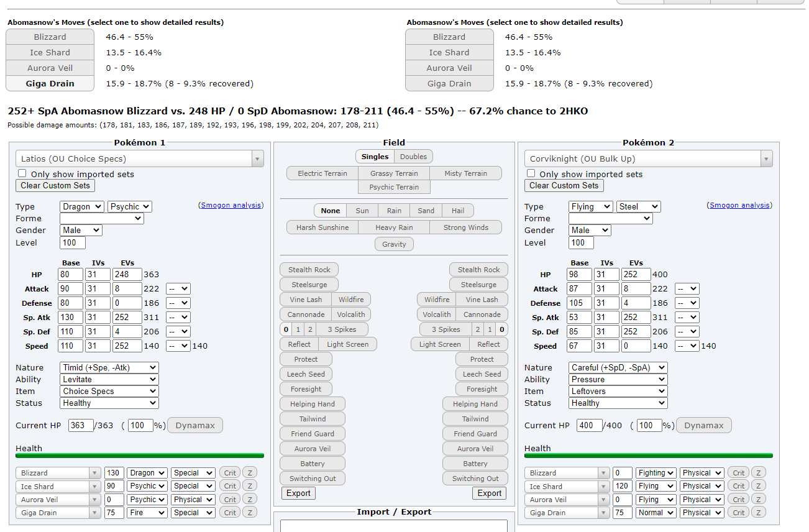Enable Electric Terrain
The image size is (809, 532).
322,173
